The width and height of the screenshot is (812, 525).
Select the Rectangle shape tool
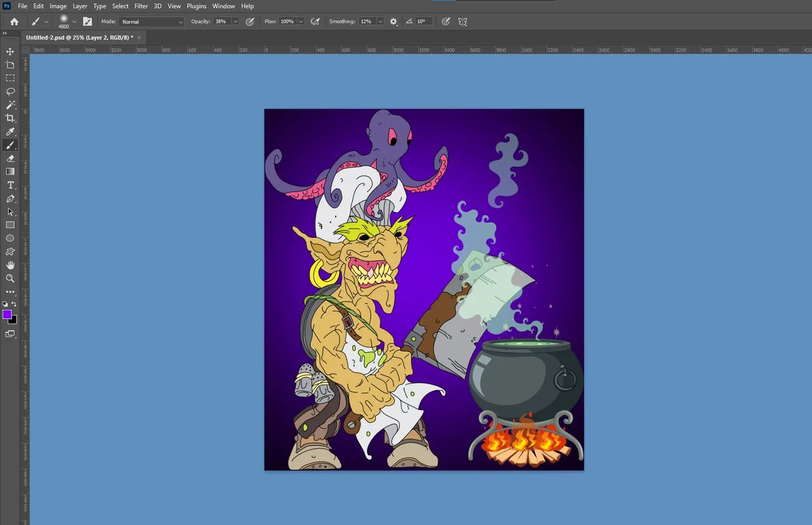[x=10, y=225]
